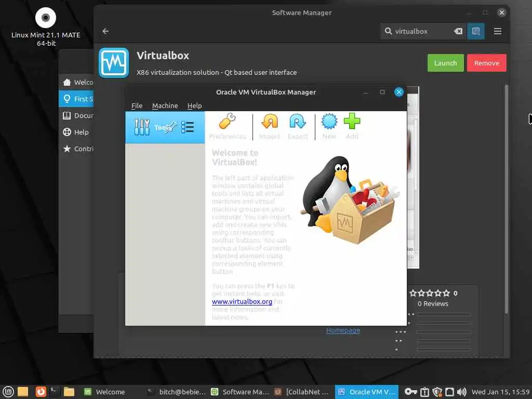This screenshot has height=399, width=532.
Task: Close the Software Manager window
Action: click(x=502, y=12)
